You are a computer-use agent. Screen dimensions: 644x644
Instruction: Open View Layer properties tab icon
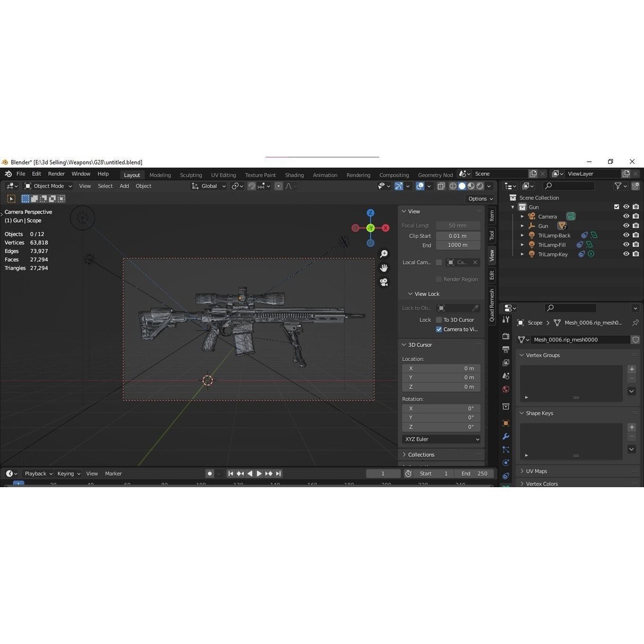pyautogui.click(x=506, y=363)
